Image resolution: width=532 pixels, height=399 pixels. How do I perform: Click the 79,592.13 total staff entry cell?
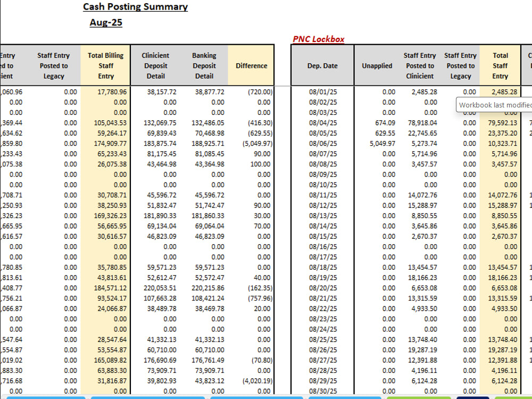pyautogui.click(x=503, y=123)
